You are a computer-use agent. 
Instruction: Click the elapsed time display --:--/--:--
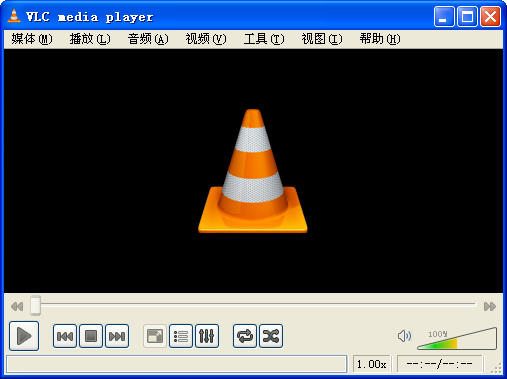[440, 364]
